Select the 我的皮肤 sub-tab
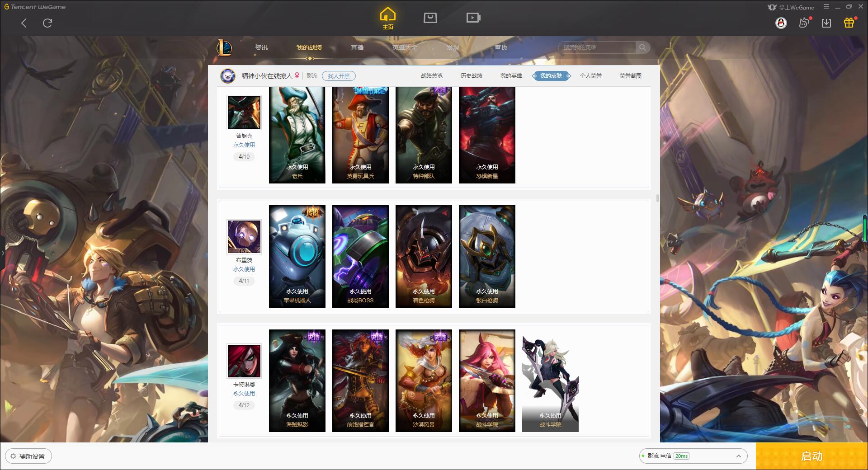Image resolution: width=868 pixels, height=470 pixels. point(551,76)
